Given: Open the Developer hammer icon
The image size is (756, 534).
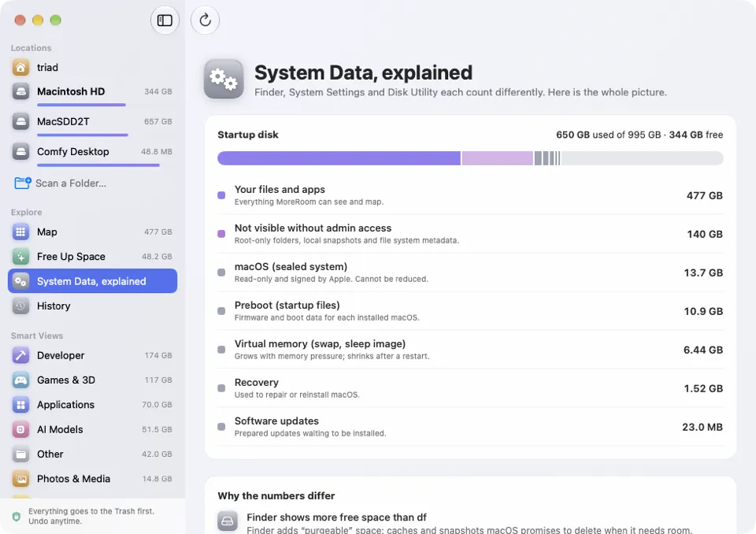Looking at the screenshot, I should [x=20, y=355].
